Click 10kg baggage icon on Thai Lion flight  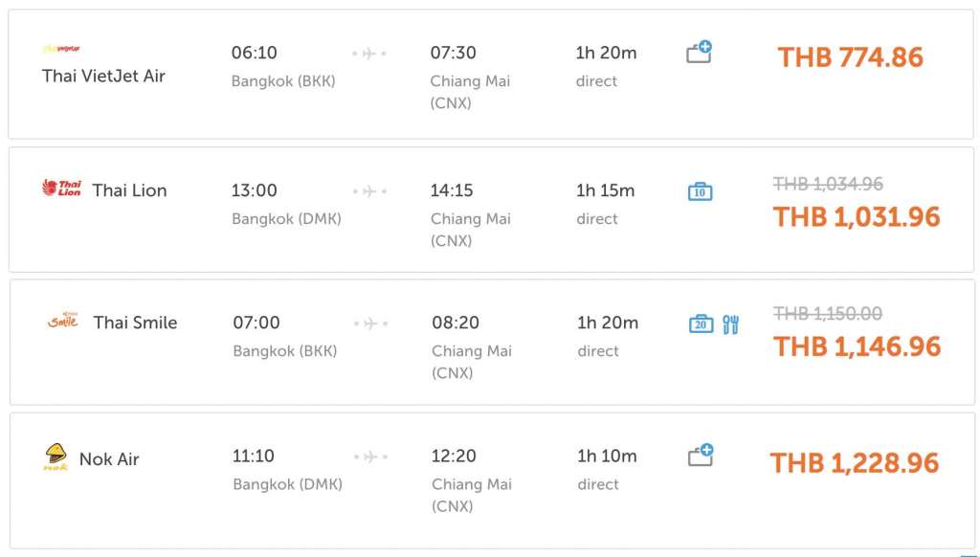coord(700,191)
